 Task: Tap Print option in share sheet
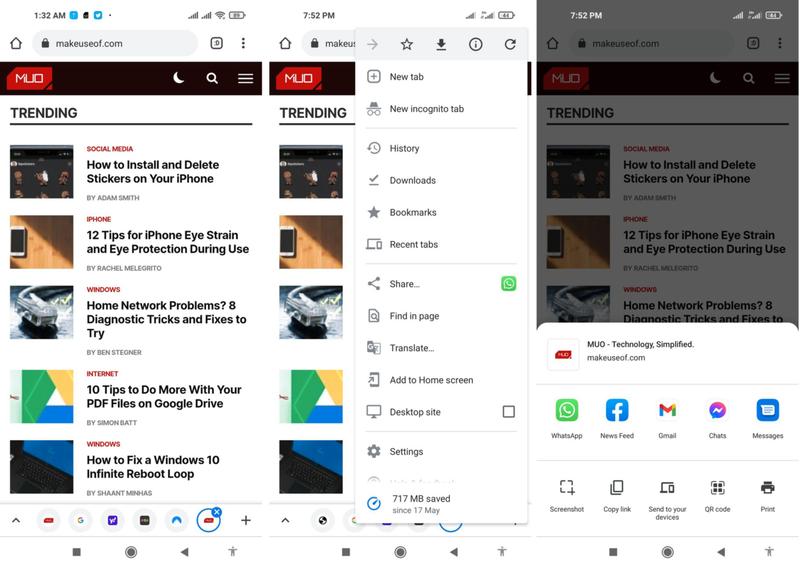[767, 496]
